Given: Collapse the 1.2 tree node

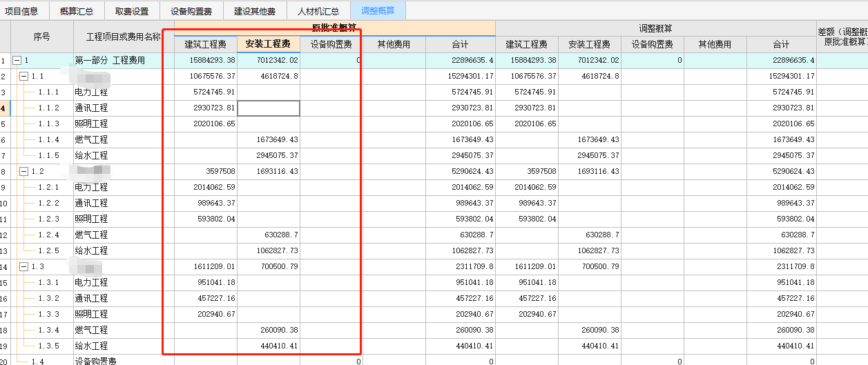Looking at the screenshot, I should point(24,172).
